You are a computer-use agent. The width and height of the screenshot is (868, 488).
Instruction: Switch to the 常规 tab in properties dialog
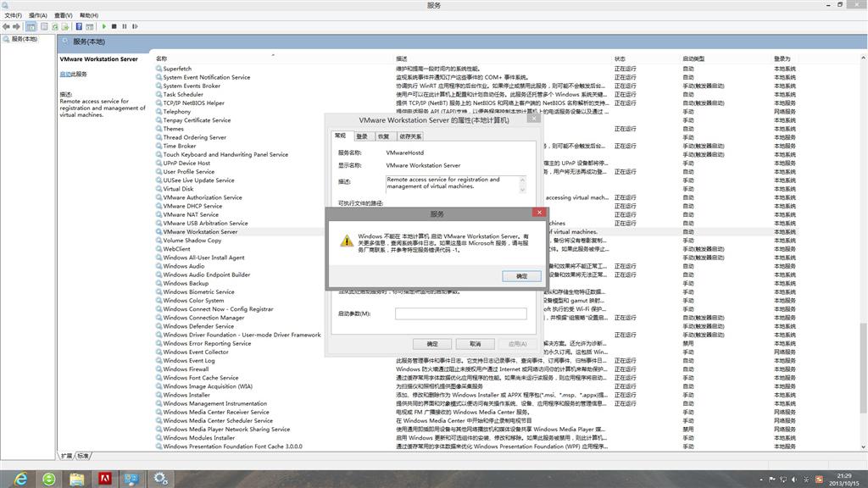click(341, 136)
